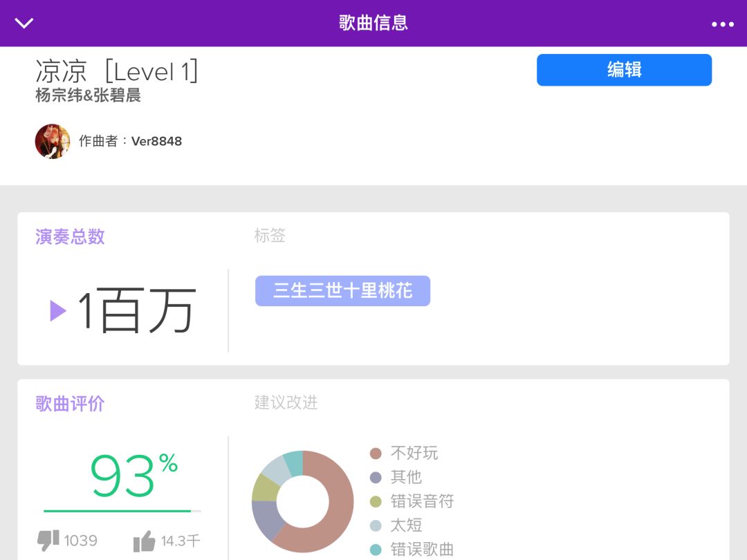
Task: Tap the blue 编辑 edit button
Action: (624, 70)
